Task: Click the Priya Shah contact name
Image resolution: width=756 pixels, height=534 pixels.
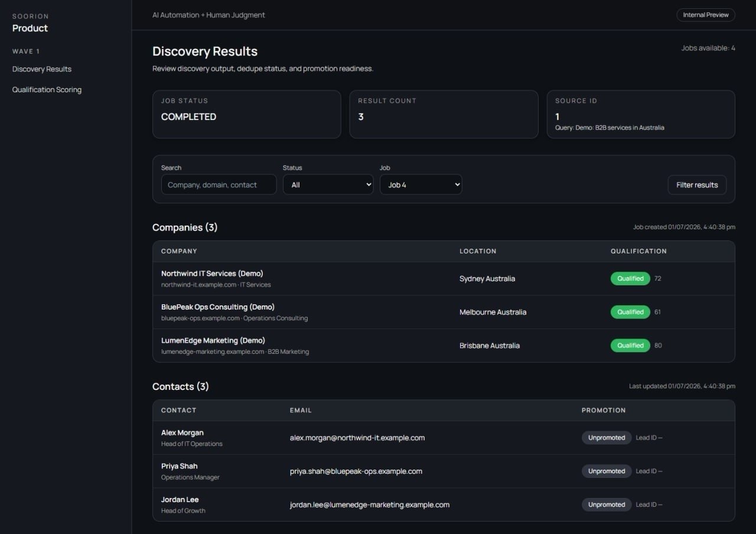Action: tap(180, 466)
